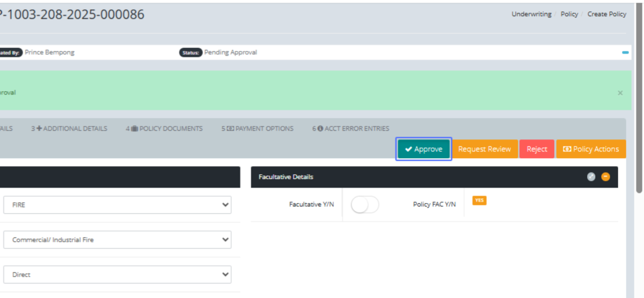Open the Direct dropdown
The width and height of the screenshot is (644, 298).
(117, 274)
